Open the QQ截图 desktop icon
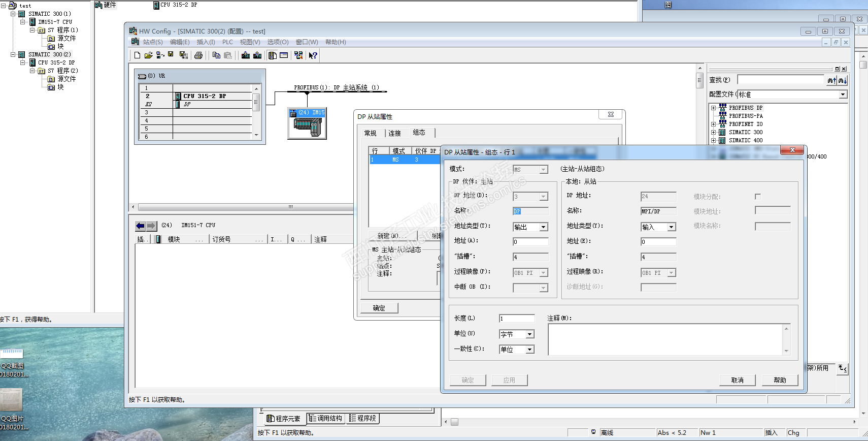This screenshot has width=868, height=441. tap(11, 354)
